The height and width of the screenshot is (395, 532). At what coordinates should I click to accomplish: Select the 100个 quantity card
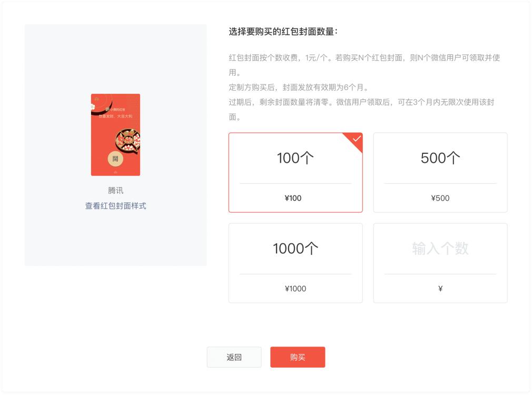point(295,172)
